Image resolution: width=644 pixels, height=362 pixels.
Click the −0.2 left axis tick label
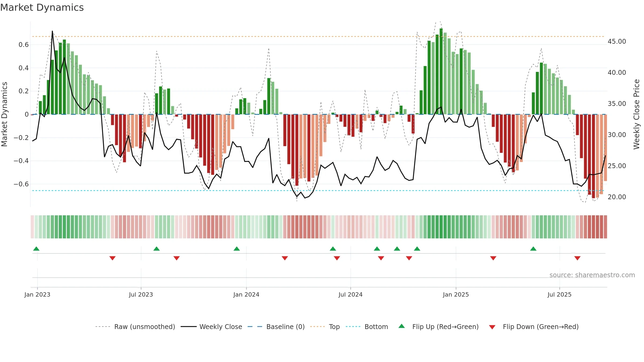click(x=21, y=138)
